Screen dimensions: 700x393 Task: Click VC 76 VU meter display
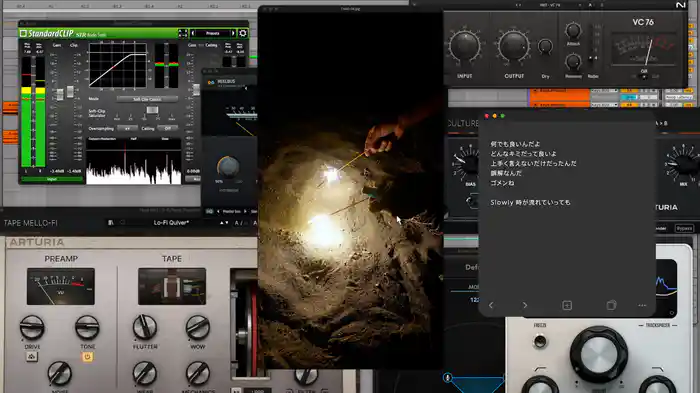point(643,49)
